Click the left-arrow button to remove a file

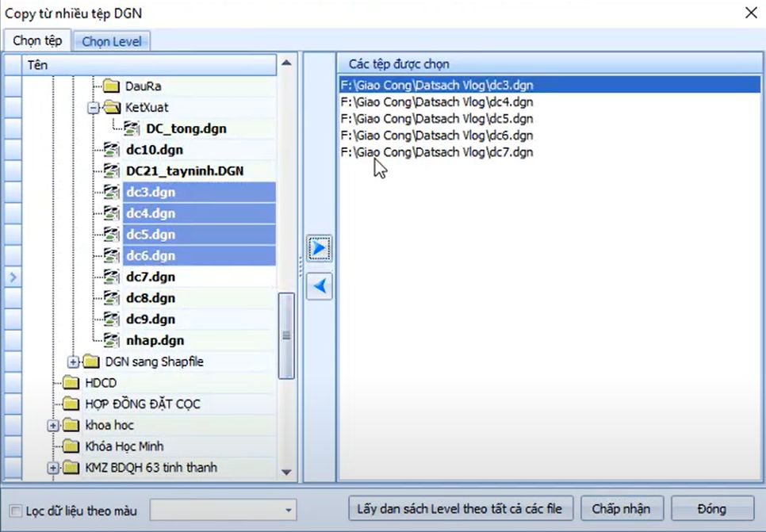[318, 286]
